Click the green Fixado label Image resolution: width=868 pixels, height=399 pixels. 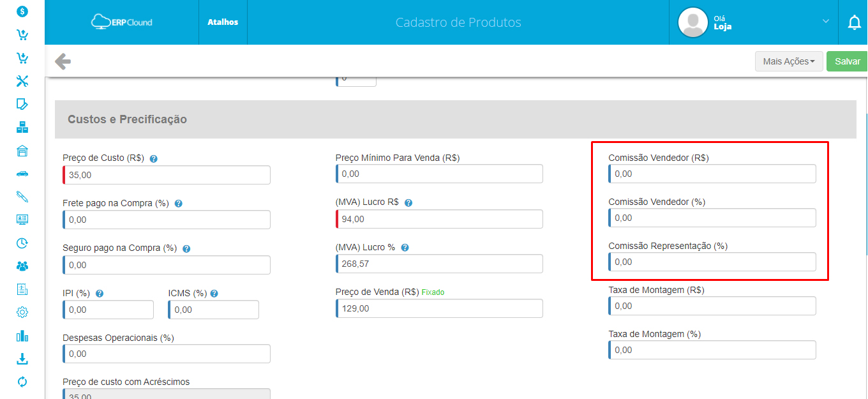coord(433,292)
